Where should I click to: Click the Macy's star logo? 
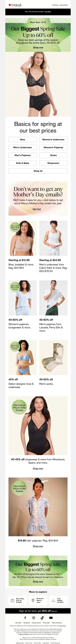(15, 5)
